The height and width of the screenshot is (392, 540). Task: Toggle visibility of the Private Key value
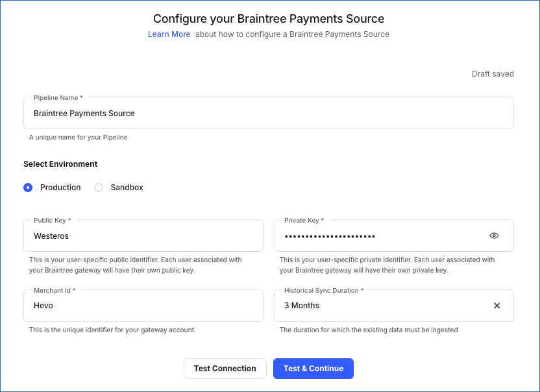pyautogui.click(x=494, y=236)
